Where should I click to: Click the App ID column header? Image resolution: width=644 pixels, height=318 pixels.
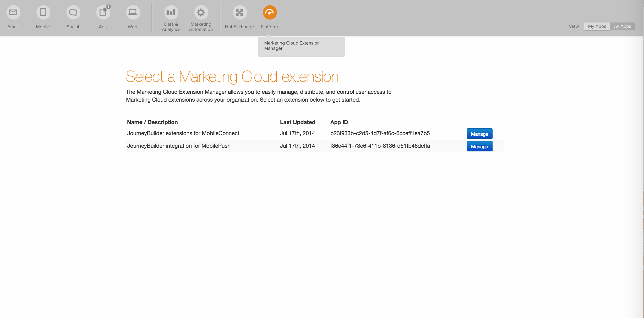(x=339, y=122)
